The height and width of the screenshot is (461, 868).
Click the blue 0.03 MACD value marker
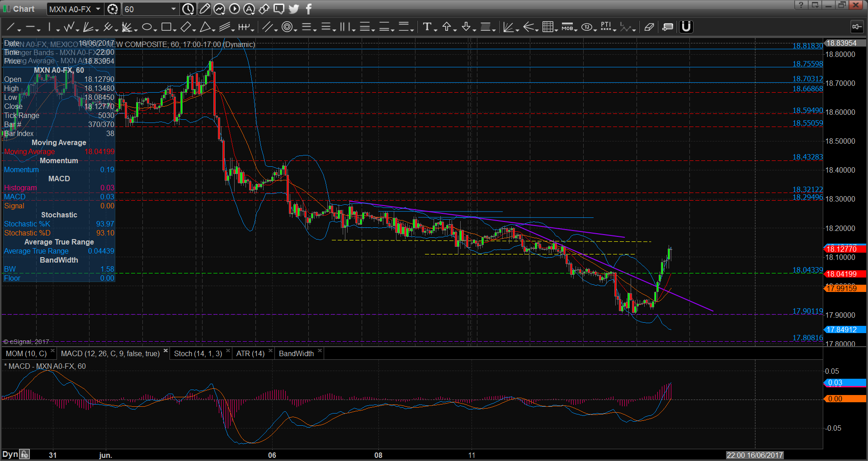pos(845,383)
